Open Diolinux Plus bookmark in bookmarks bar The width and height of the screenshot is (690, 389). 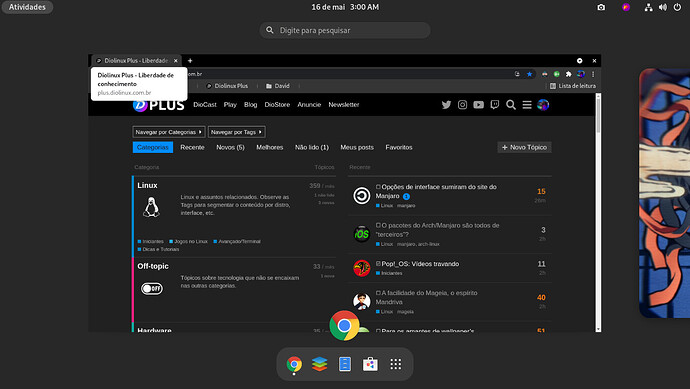point(227,86)
